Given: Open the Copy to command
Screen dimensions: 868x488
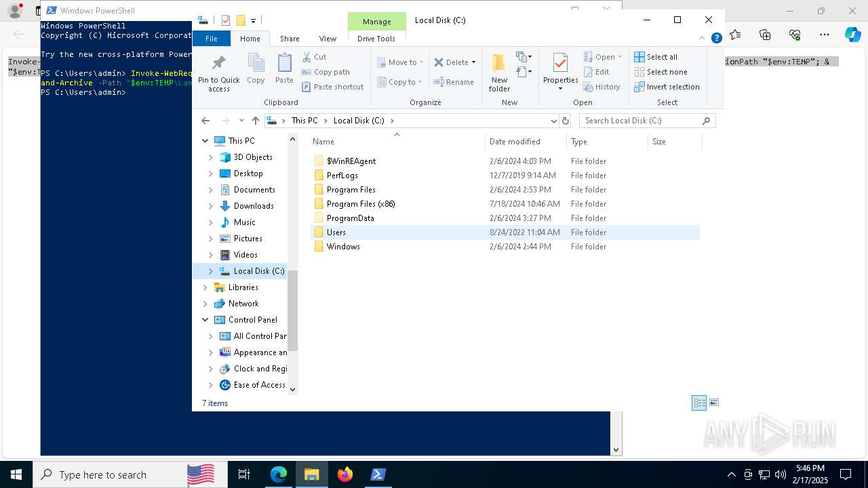Looking at the screenshot, I should [x=399, y=82].
